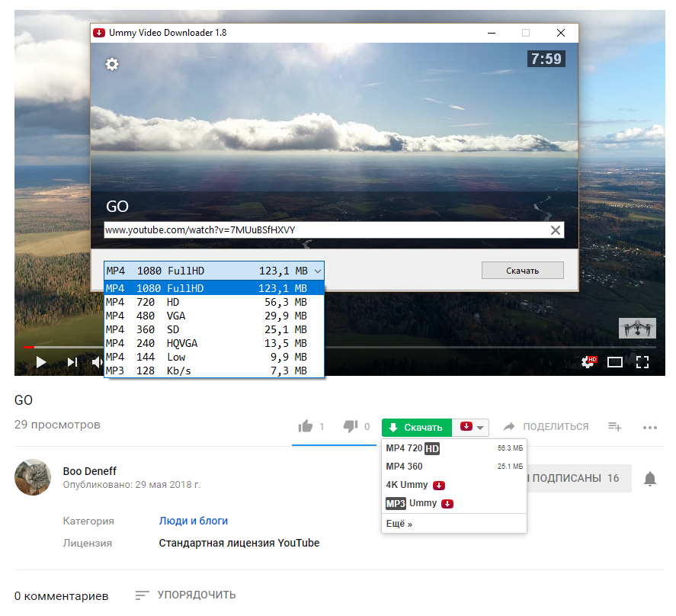Open Ummy settings gear icon

point(112,65)
